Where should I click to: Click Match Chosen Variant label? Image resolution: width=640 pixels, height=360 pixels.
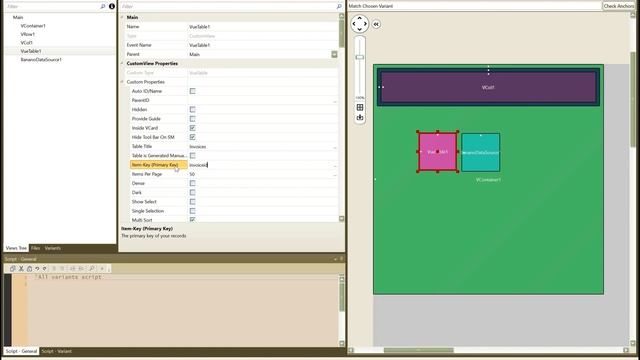click(371, 6)
